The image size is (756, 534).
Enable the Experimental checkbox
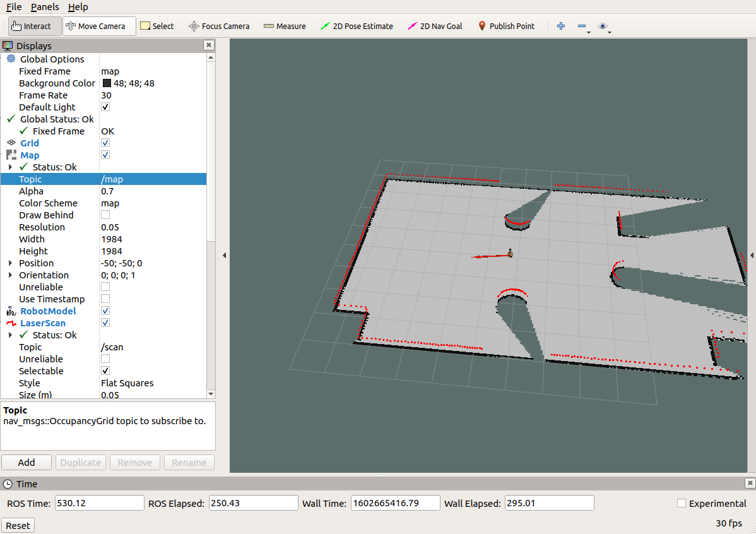[x=682, y=504]
